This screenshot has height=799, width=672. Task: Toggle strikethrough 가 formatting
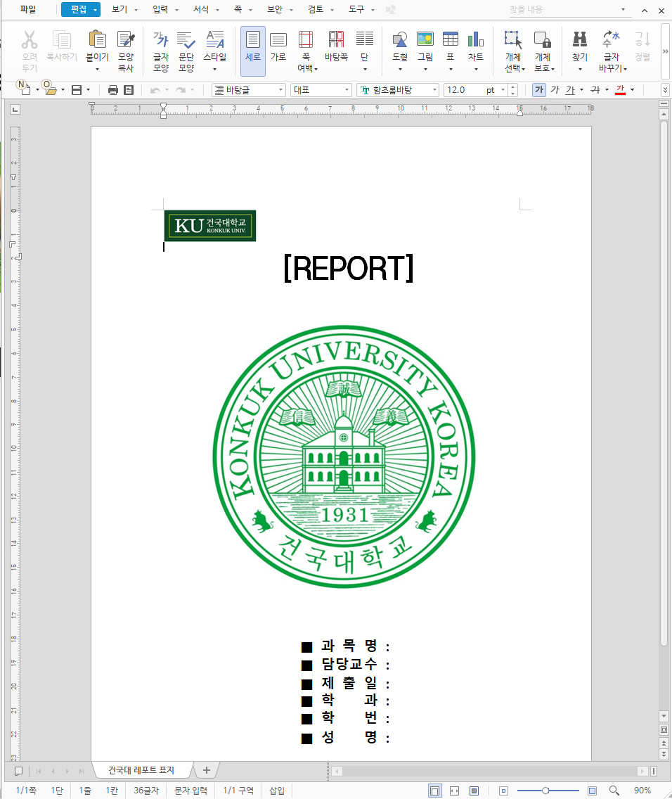click(x=595, y=90)
